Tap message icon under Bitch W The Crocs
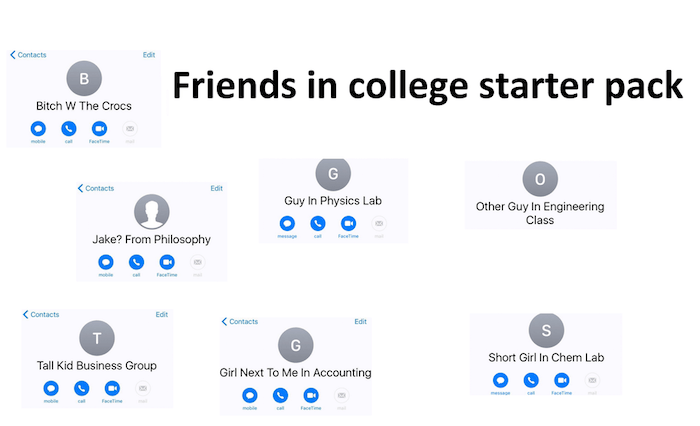 (38, 129)
